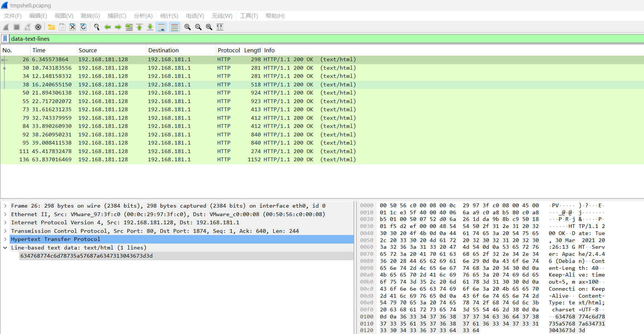Open the 文件(F) menu

(x=13, y=16)
